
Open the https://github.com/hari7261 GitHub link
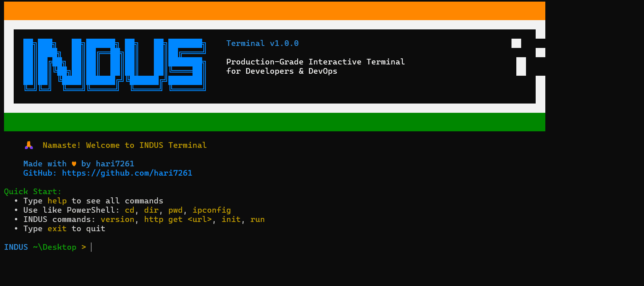[x=127, y=173]
